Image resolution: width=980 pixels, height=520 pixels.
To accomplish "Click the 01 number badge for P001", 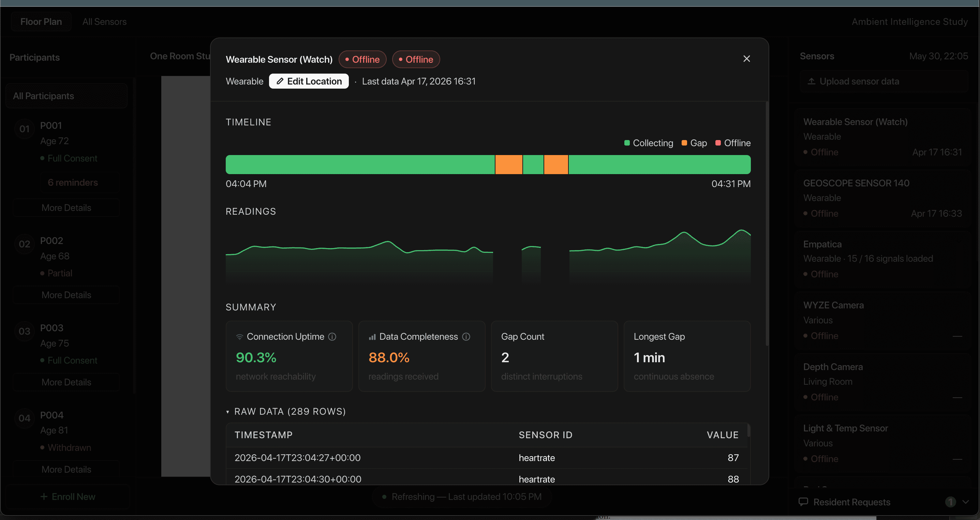I will pos(24,129).
